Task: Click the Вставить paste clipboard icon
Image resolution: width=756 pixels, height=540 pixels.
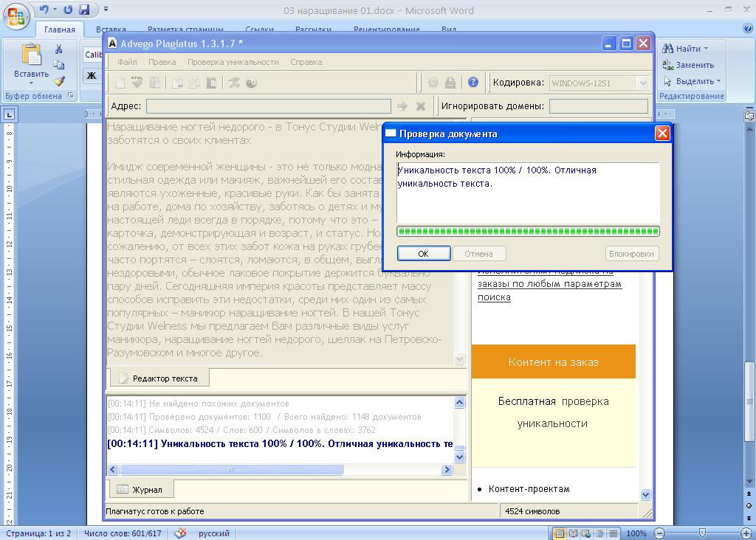Action: 31,55
